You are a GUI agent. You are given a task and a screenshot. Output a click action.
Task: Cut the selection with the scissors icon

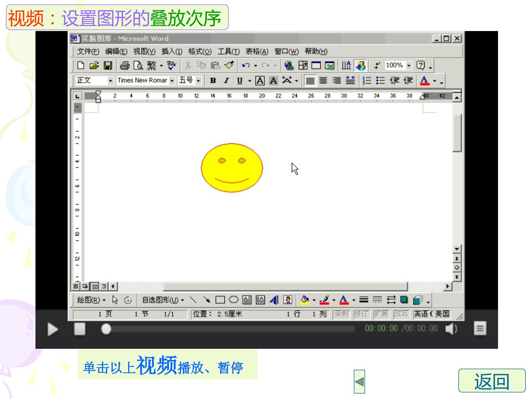tap(188, 66)
